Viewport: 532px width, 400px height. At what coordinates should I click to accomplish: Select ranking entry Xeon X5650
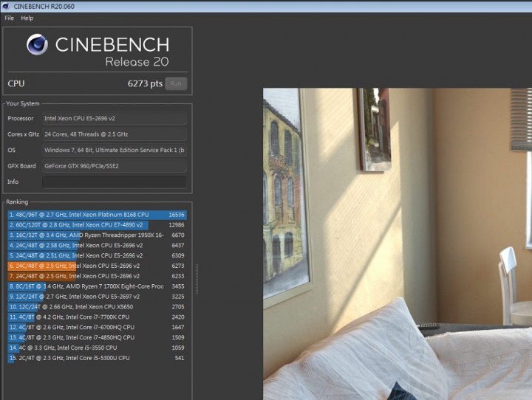click(97, 307)
